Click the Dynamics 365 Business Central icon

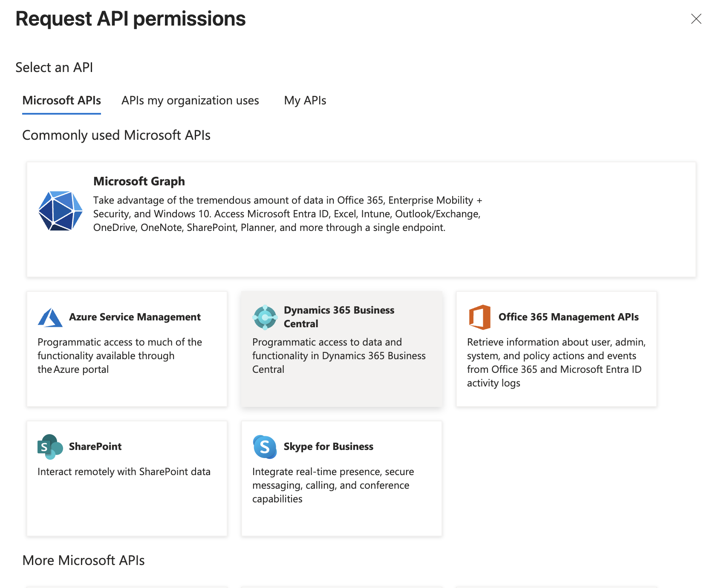coord(265,317)
